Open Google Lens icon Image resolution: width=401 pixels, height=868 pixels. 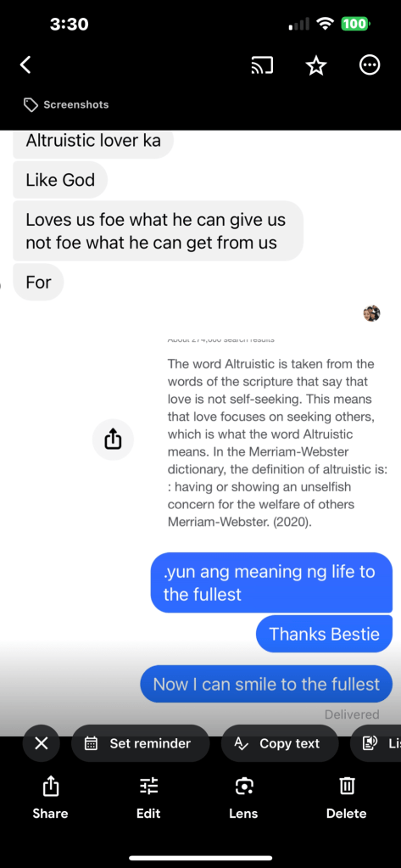tap(243, 798)
